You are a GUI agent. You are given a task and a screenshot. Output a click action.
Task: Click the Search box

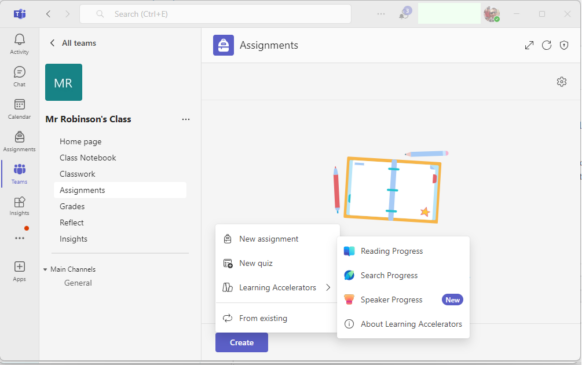point(215,14)
